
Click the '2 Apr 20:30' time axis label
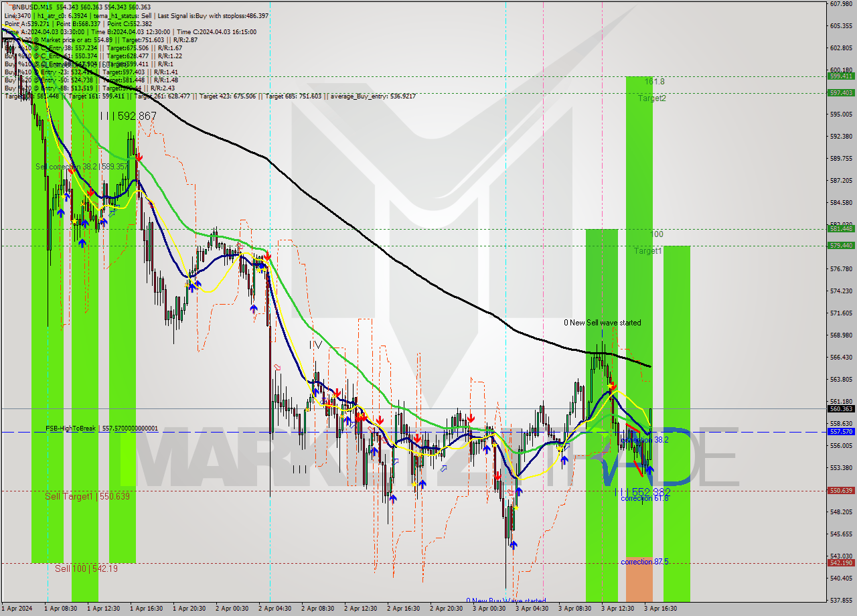(448, 609)
